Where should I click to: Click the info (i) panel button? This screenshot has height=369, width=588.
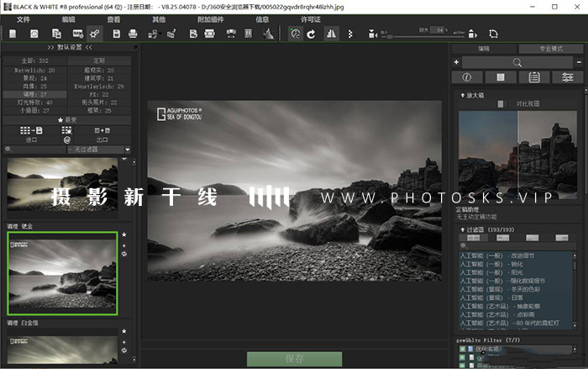coord(467,77)
